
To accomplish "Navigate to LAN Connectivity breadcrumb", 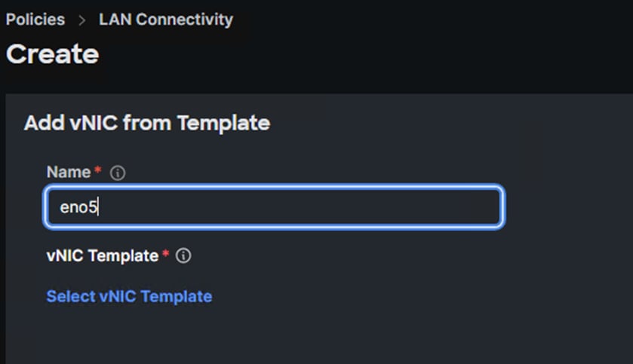I will (166, 20).
